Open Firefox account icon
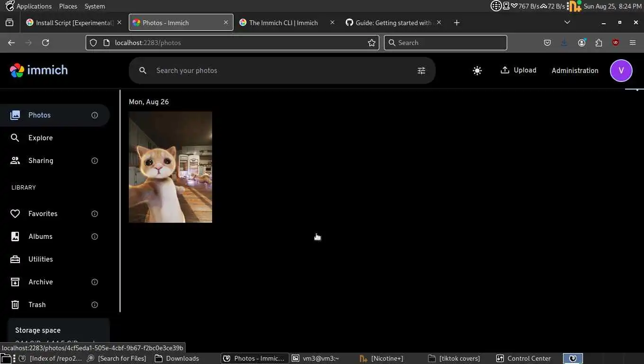The height and width of the screenshot is (364, 644). click(x=581, y=43)
